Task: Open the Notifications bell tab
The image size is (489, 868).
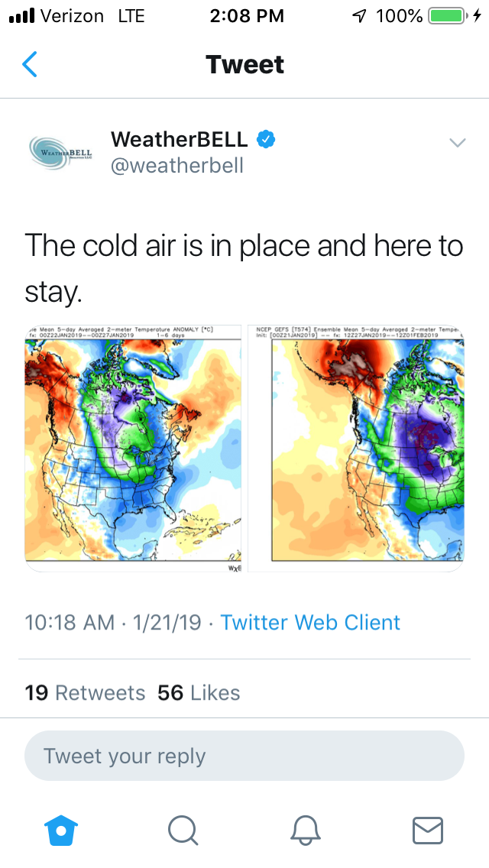Action: pyautogui.click(x=306, y=830)
